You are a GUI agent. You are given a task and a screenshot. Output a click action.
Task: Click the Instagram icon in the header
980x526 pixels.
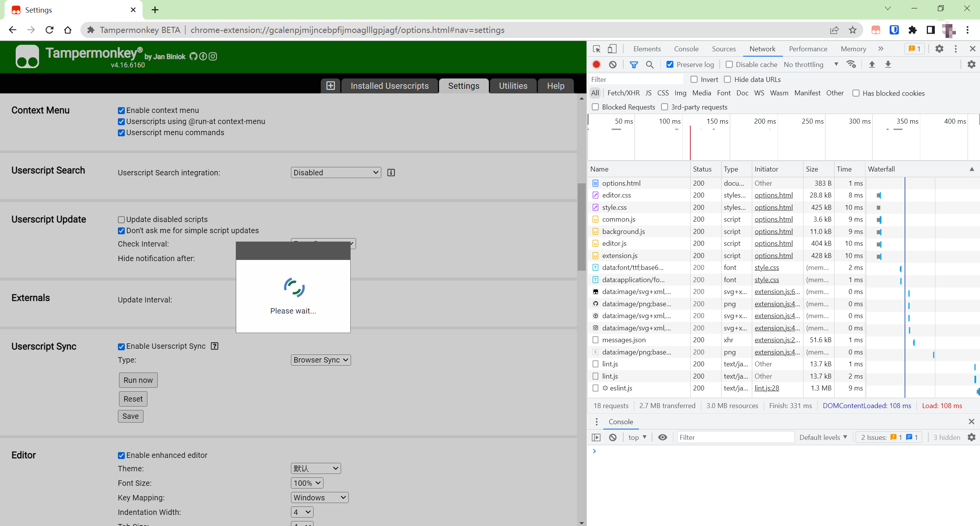tap(213, 56)
